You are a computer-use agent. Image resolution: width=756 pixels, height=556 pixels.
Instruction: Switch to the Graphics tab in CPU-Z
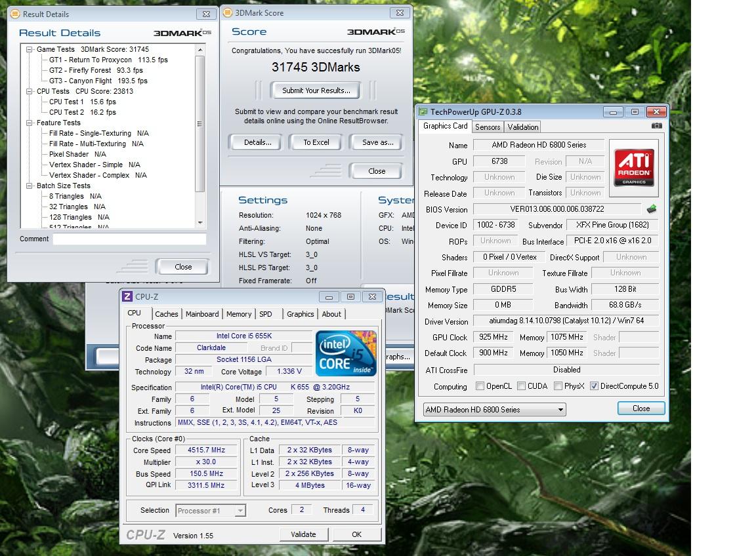301,314
